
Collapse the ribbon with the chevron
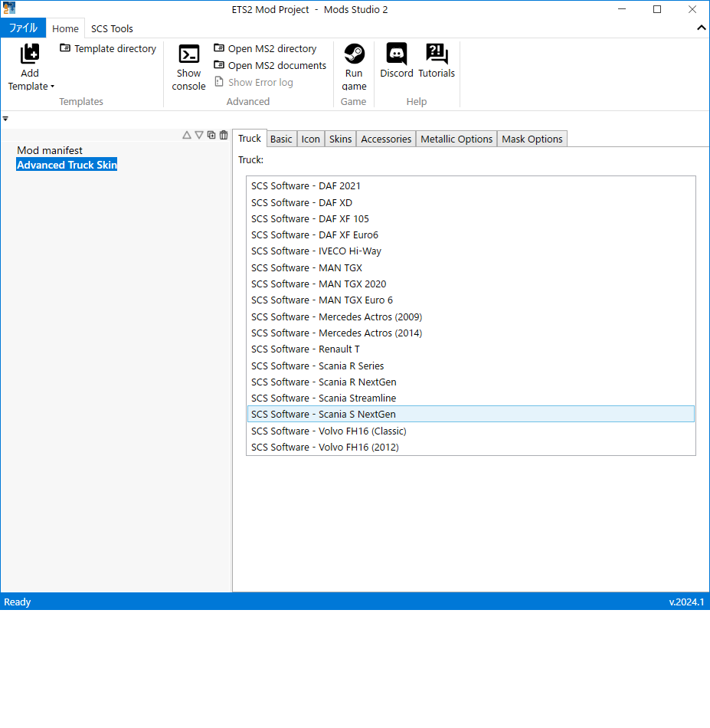tap(701, 28)
